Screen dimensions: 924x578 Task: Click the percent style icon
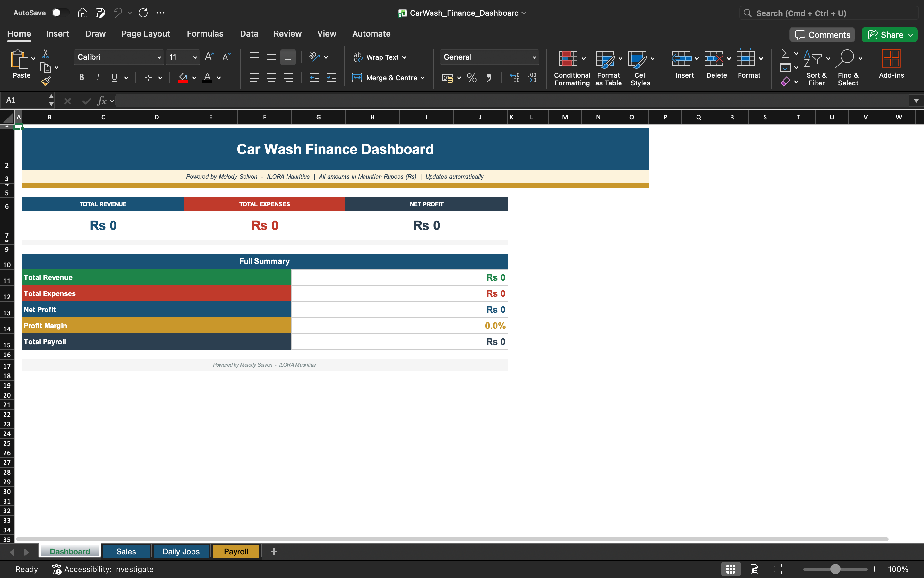click(x=472, y=78)
